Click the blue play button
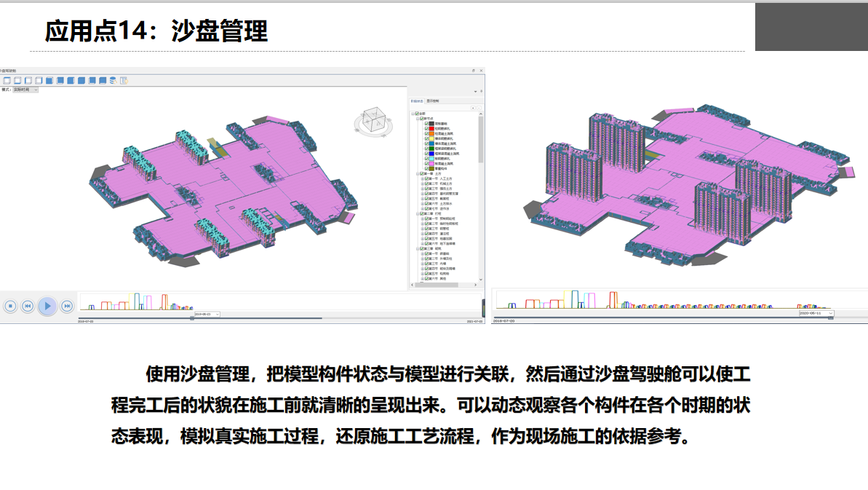 tap(47, 306)
